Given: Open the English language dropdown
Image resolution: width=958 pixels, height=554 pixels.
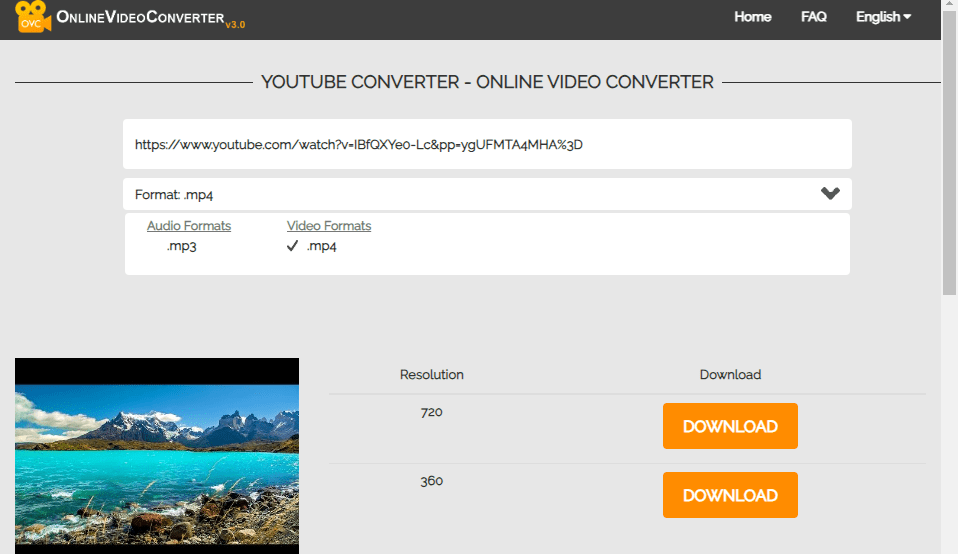Looking at the screenshot, I should coord(883,17).
